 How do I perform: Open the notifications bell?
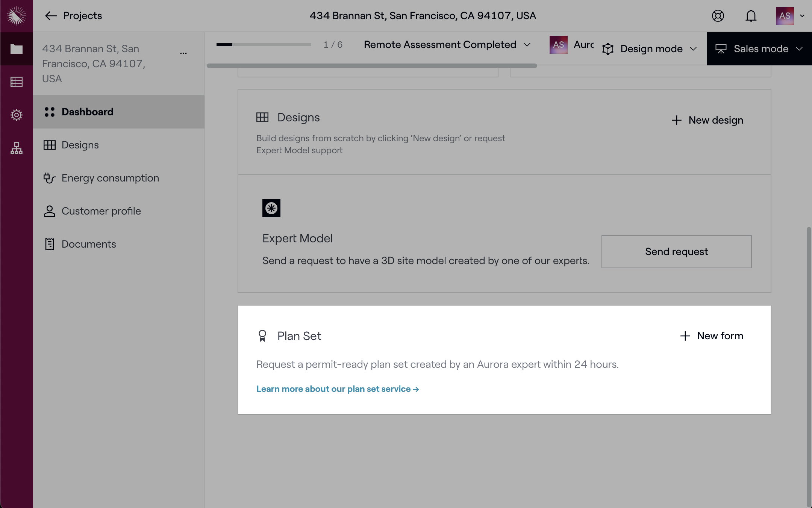click(751, 16)
